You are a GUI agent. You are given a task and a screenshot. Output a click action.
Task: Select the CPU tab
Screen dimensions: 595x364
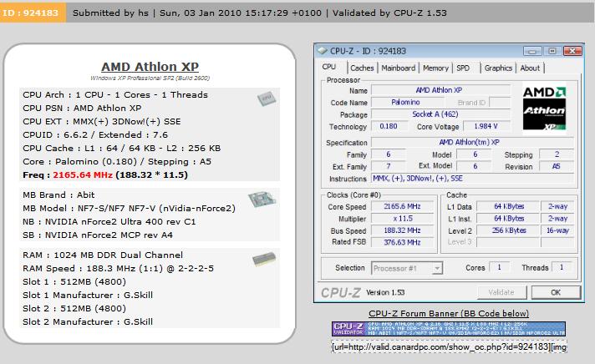click(329, 67)
